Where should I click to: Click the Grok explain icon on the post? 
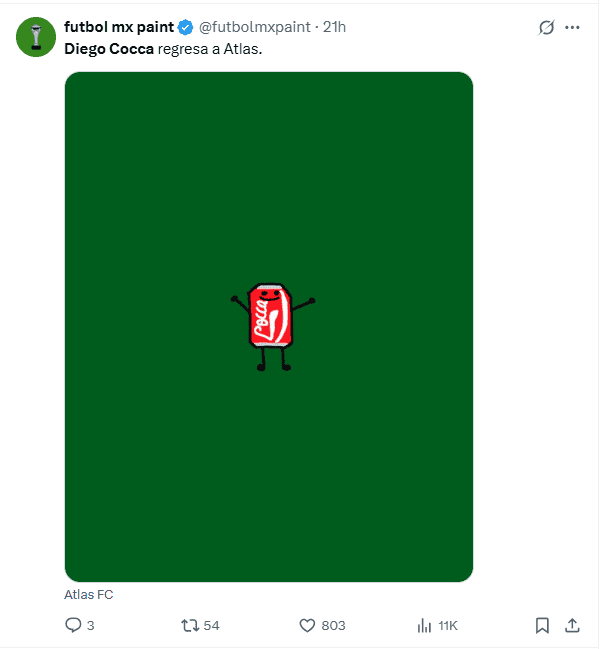546,27
